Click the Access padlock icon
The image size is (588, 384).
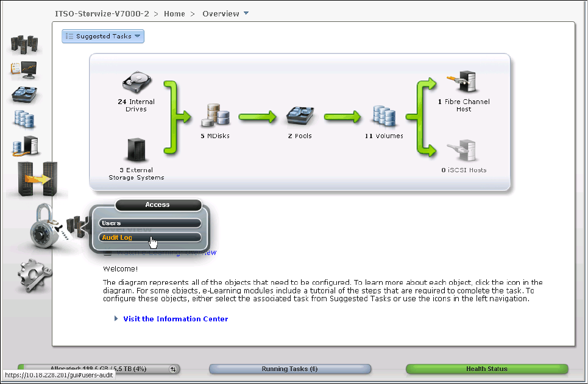[44, 229]
